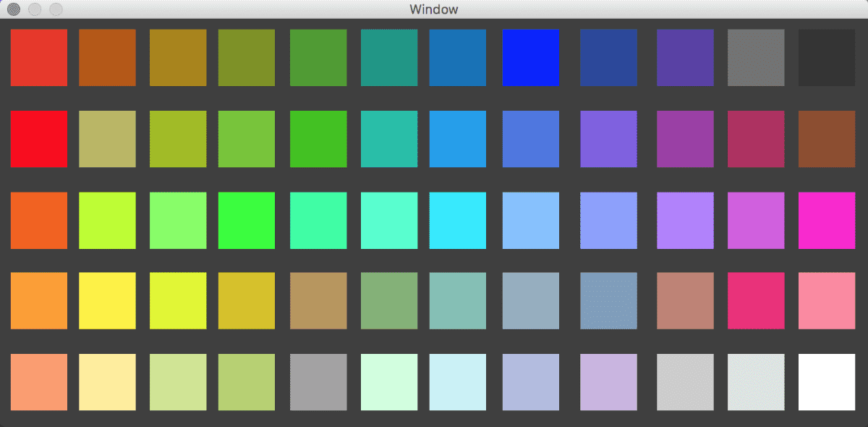The width and height of the screenshot is (868, 427).
Task: Select the pale lilac swatch
Action: point(608,382)
